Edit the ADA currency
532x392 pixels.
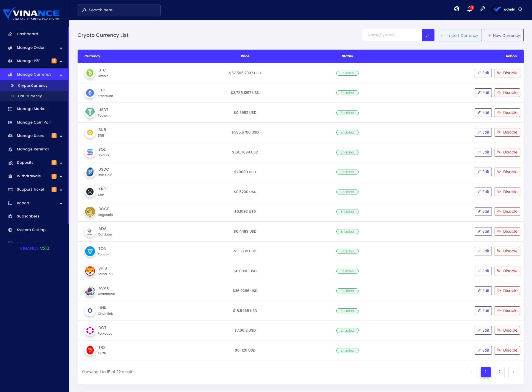[483, 231]
